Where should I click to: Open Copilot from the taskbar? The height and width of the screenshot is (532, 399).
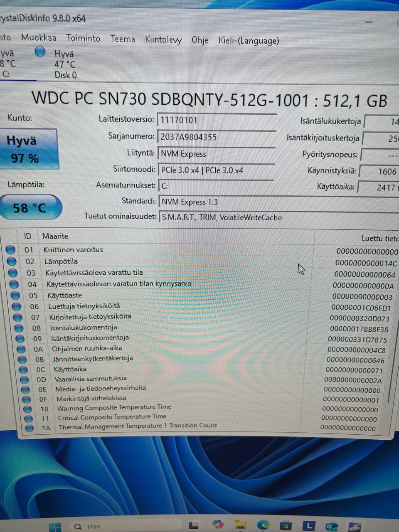pos(217,525)
